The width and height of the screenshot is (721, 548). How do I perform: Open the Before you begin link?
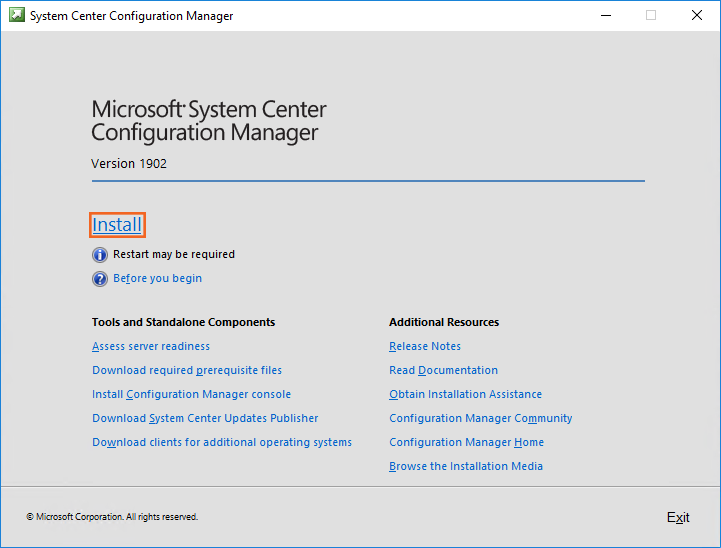tap(157, 279)
